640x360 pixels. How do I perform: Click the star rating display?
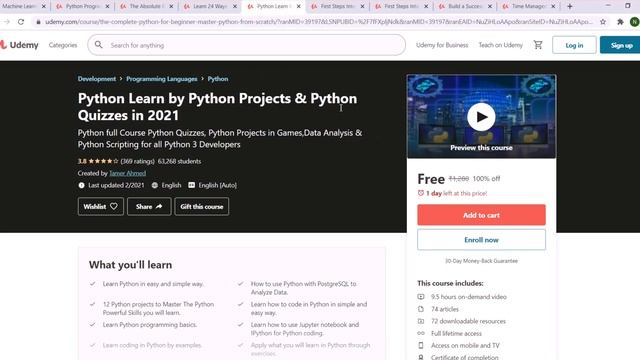pyautogui.click(x=103, y=161)
